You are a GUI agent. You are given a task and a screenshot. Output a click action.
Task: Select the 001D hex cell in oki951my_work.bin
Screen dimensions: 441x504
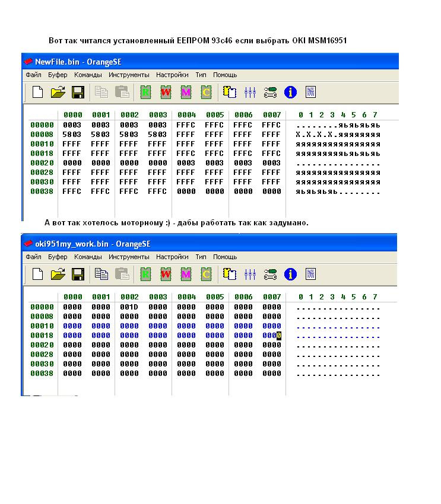pos(129,307)
